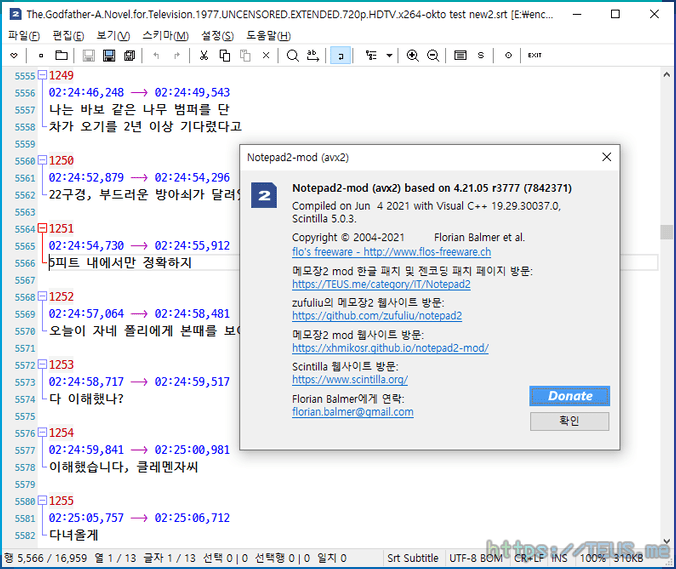The width and height of the screenshot is (676, 569).
Task: Click line number 5567 in margin
Action: click(25, 280)
